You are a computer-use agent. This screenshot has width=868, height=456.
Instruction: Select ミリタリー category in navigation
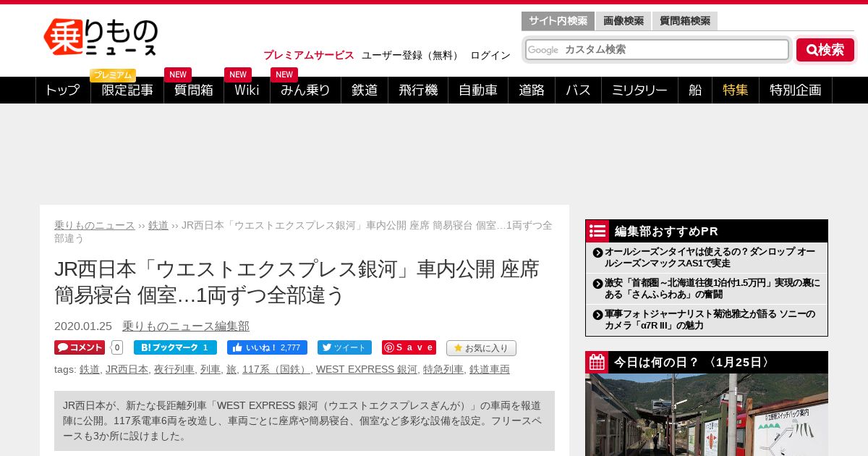click(639, 90)
